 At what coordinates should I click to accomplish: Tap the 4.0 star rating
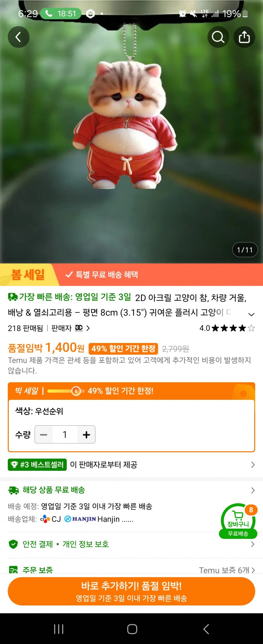[227, 328]
